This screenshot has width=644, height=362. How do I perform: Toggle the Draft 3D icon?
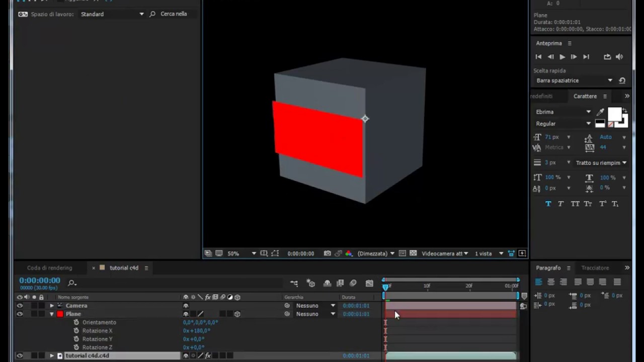[x=311, y=284]
